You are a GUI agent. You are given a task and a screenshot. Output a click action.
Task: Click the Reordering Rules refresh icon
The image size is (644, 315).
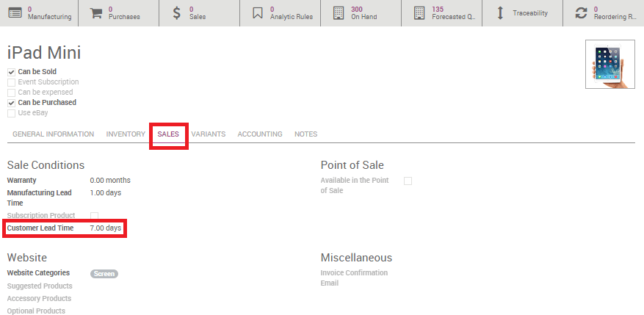tap(582, 13)
